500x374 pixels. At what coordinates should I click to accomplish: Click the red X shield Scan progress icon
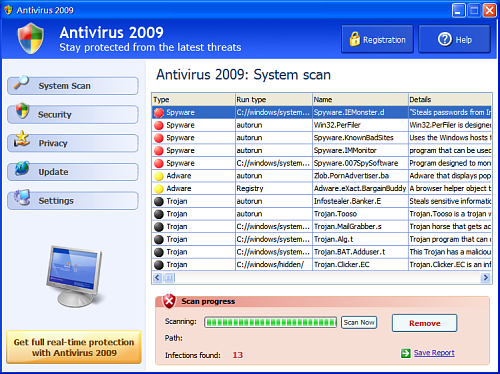click(169, 301)
